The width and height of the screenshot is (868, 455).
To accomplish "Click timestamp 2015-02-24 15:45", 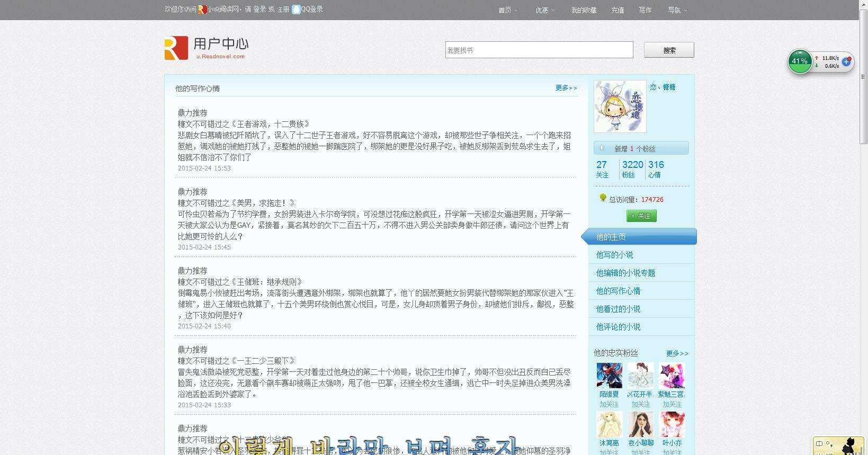I will tap(204, 247).
